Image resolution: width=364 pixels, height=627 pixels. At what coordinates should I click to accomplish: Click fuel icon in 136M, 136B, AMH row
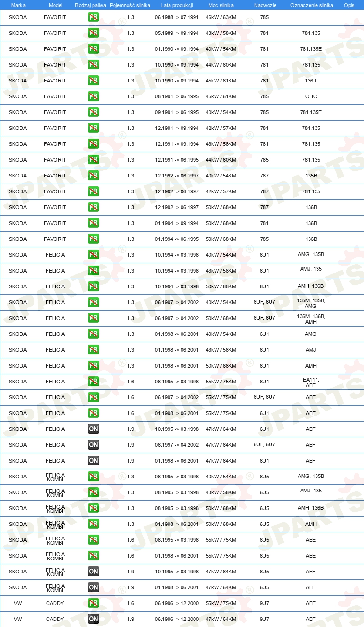click(93, 319)
